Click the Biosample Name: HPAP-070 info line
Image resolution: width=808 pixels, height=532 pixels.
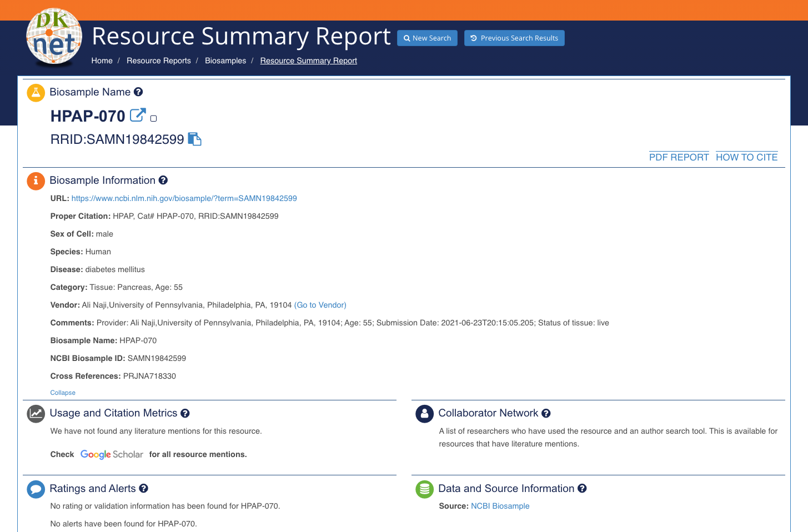[103, 340]
